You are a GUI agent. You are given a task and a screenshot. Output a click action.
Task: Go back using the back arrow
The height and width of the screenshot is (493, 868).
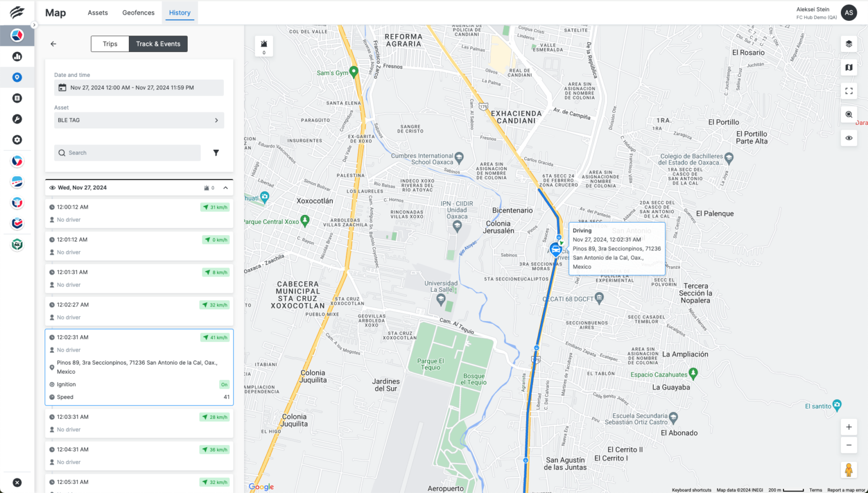[53, 44]
